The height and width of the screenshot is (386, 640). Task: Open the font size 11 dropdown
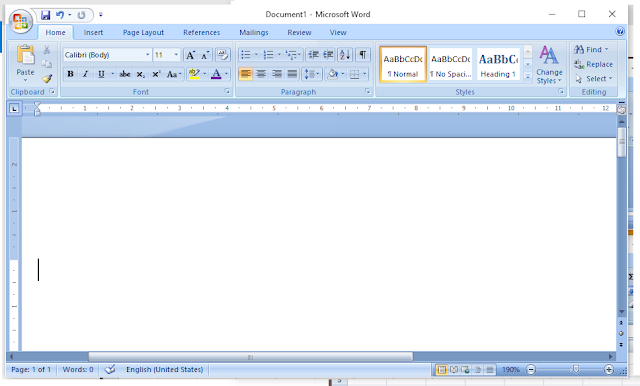click(176, 55)
